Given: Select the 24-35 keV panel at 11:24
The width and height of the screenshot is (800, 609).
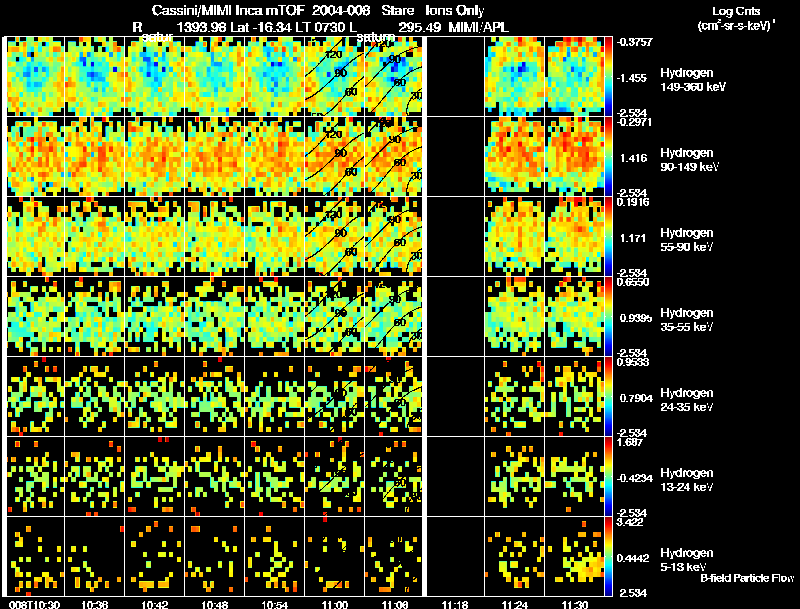Looking at the screenshot, I should [515, 397].
